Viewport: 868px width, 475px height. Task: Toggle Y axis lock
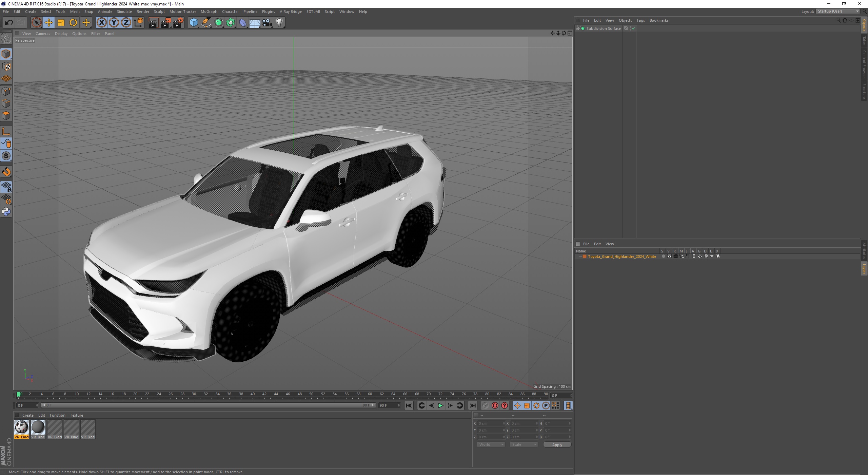[114, 23]
